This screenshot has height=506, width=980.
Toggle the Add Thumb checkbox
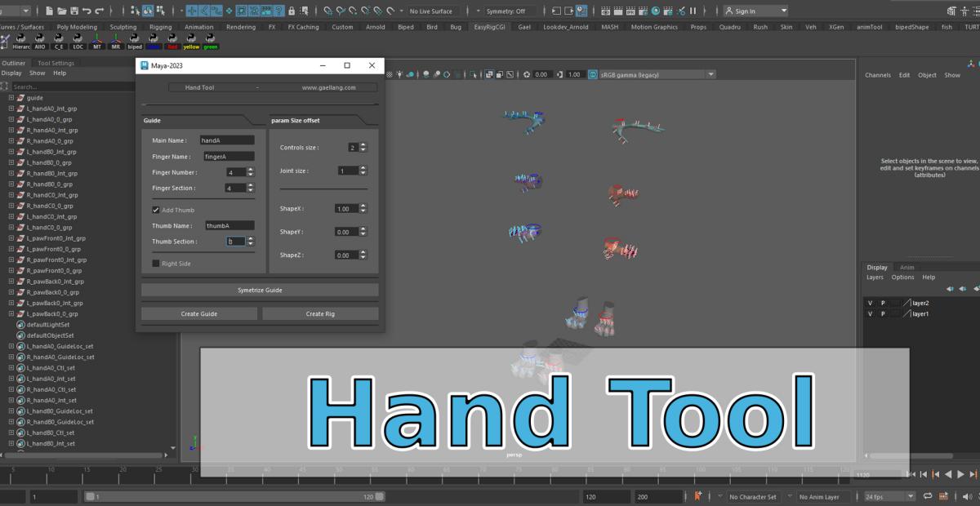[156, 210]
